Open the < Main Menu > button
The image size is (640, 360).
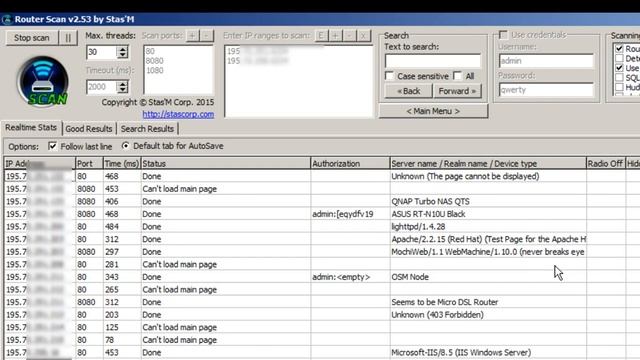click(433, 111)
